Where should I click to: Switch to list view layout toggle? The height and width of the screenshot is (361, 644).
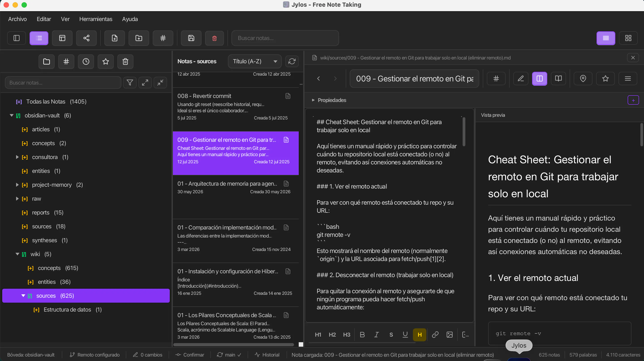point(605,38)
